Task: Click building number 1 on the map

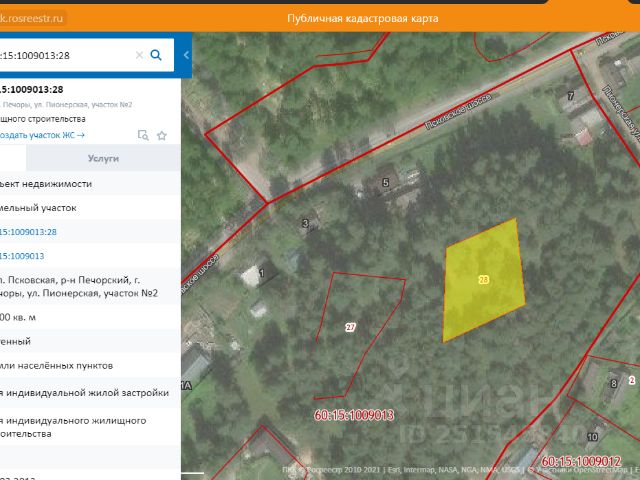Action: pyautogui.click(x=262, y=272)
